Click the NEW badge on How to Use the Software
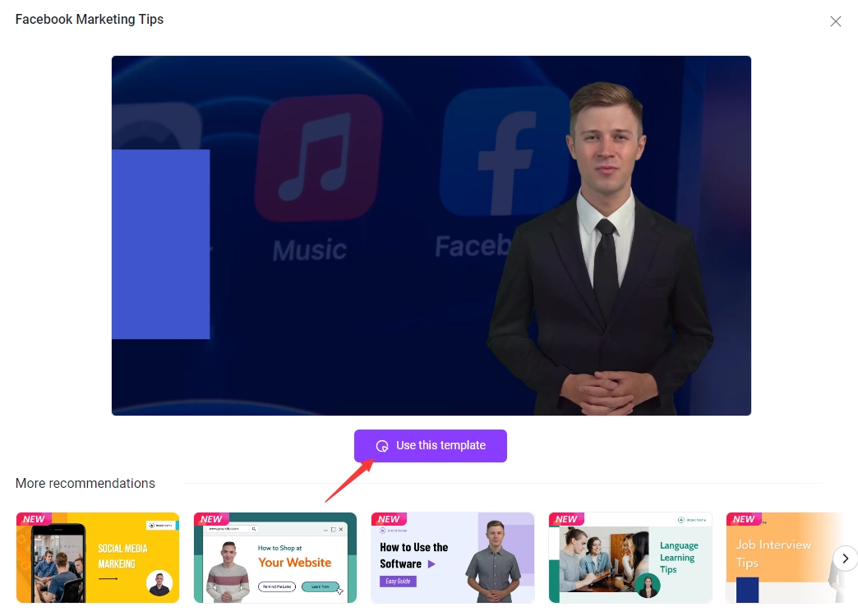The height and width of the screenshot is (616, 858). 389,518
